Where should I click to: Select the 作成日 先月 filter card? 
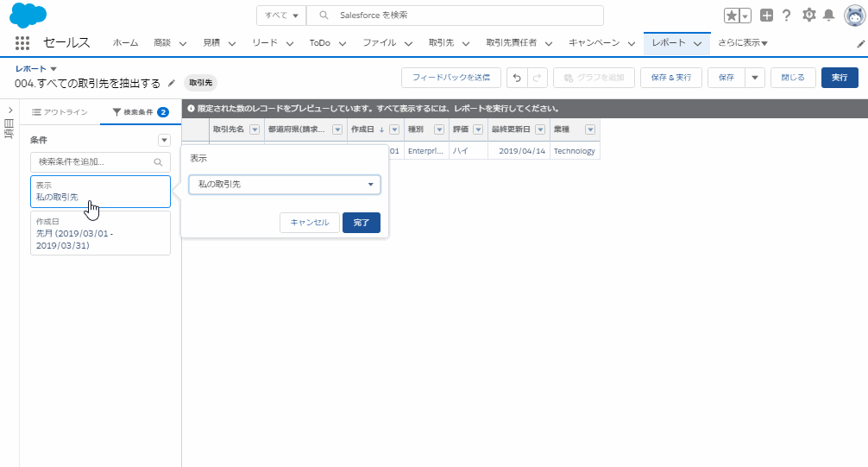click(100, 233)
